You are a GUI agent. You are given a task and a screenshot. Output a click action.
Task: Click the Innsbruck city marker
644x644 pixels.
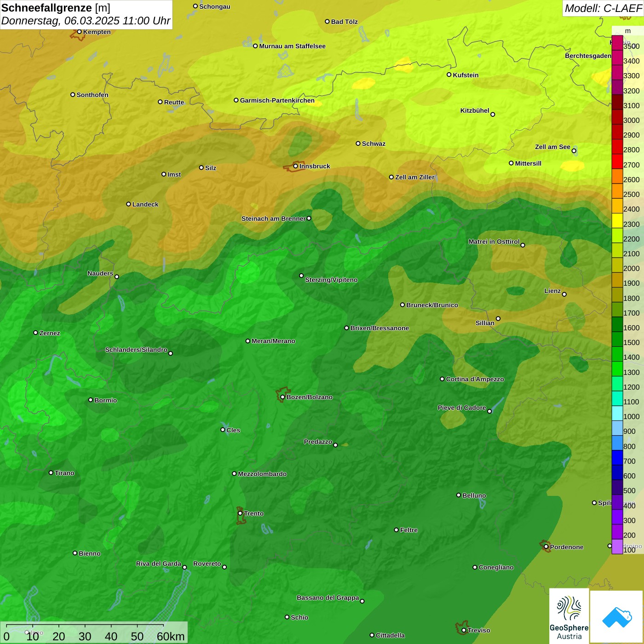click(296, 166)
